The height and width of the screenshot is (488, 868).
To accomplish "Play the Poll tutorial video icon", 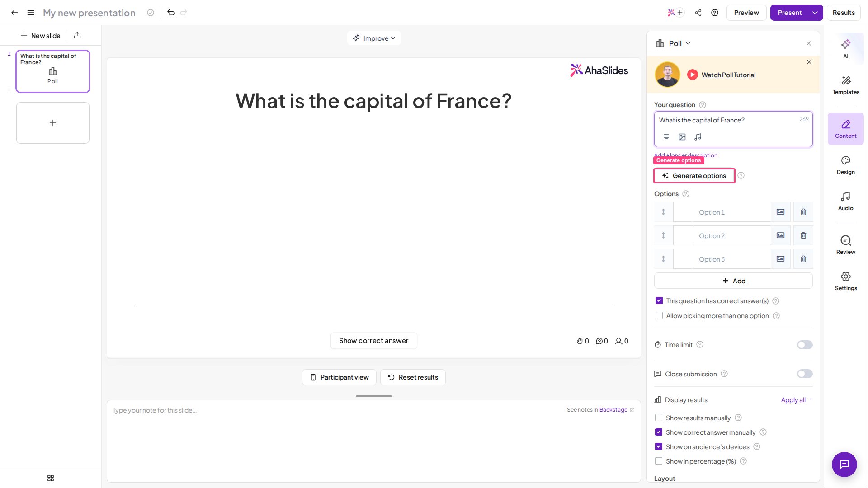I will (693, 75).
